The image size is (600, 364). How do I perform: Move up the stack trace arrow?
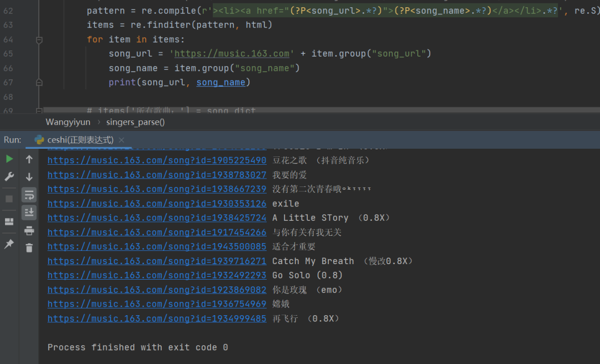click(29, 159)
